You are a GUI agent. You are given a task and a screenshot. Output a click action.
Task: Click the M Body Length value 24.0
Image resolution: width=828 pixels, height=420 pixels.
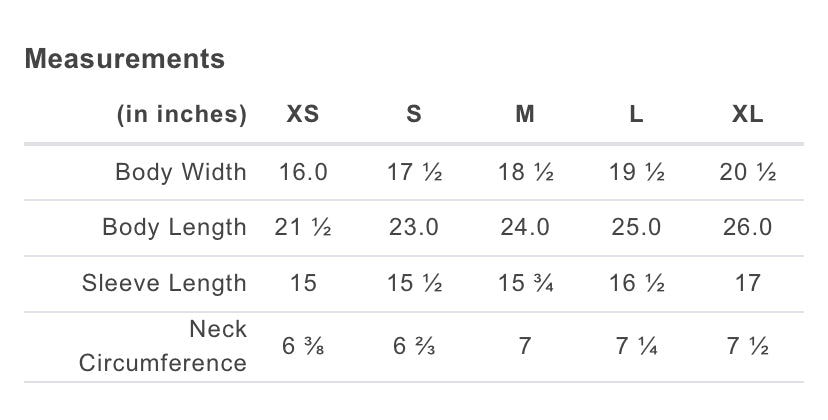click(x=525, y=227)
